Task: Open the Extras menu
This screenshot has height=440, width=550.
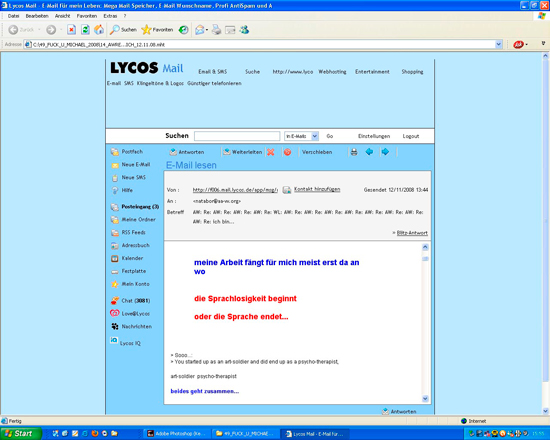Action: pyautogui.click(x=110, y=16)
